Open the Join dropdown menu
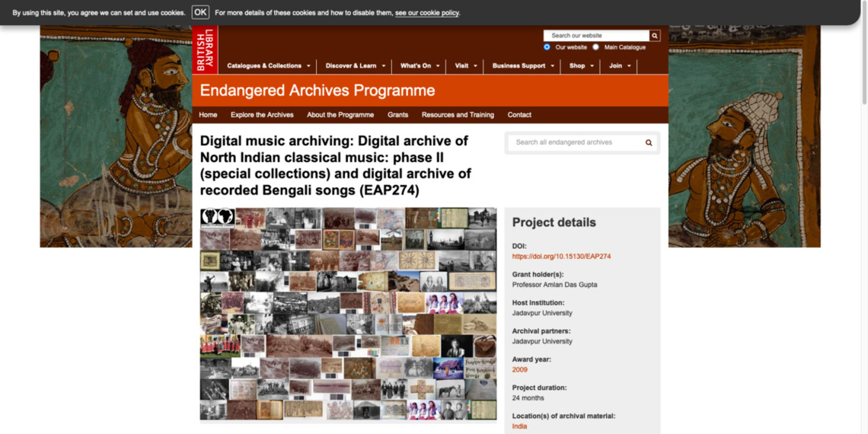The image size is (868, 434). (620, 66)
